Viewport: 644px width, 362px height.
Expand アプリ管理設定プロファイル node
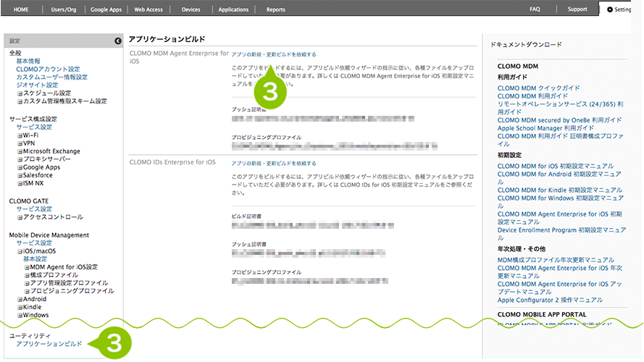27,284
